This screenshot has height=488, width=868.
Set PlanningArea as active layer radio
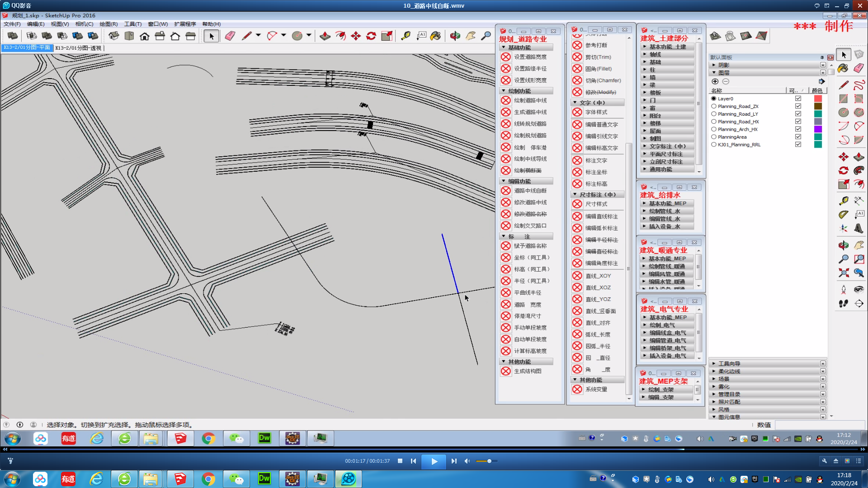[x=714, y=137]
